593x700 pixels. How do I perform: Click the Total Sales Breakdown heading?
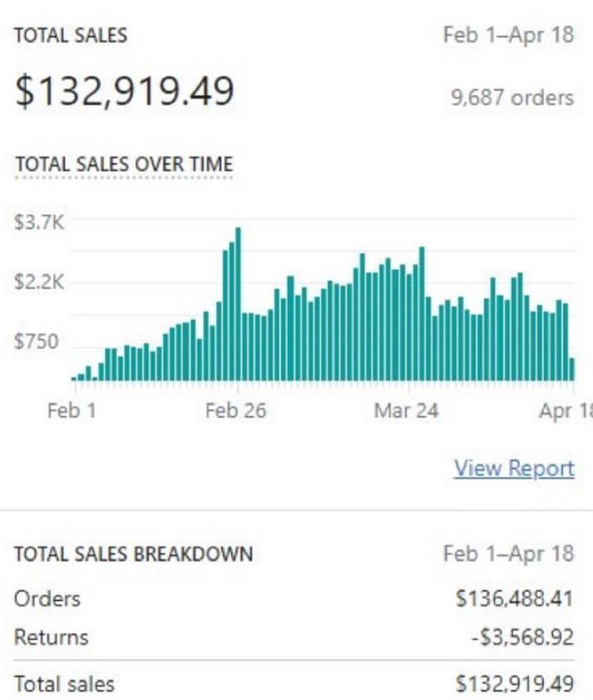(133, 554)
